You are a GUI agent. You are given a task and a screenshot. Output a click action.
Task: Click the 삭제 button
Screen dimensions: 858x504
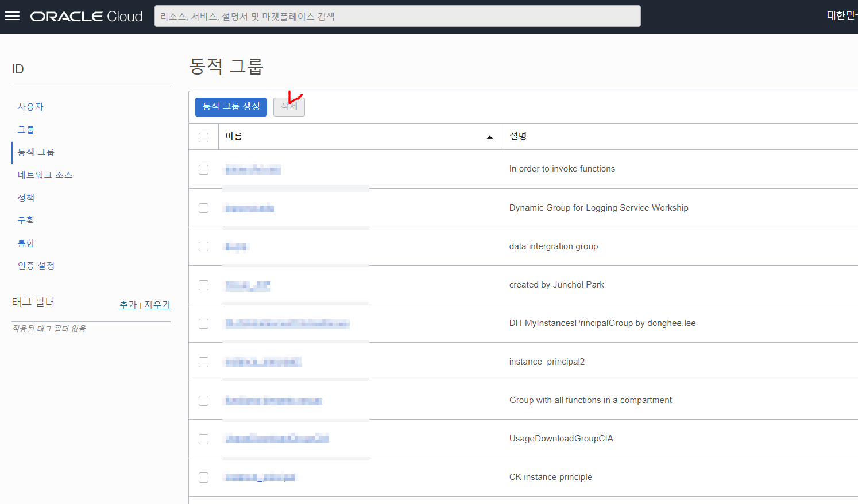(x=289, y=107)
